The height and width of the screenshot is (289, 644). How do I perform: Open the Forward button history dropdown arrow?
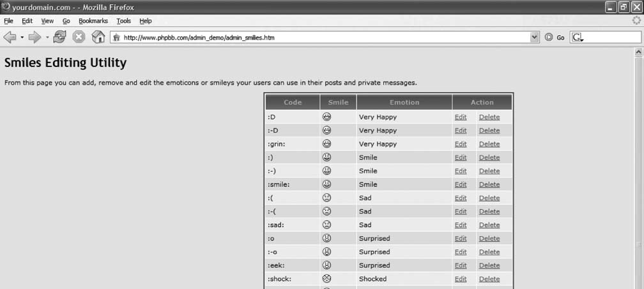pyautogui.click(x=47, y=38)
